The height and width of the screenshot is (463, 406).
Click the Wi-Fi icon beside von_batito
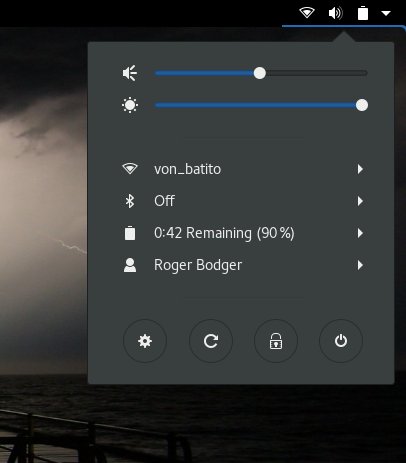pos(130,169)
